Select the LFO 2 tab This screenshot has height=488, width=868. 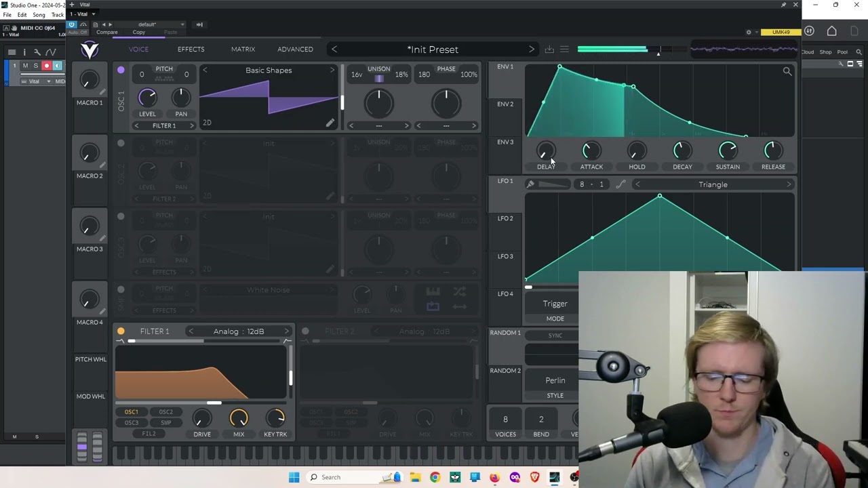505,218
